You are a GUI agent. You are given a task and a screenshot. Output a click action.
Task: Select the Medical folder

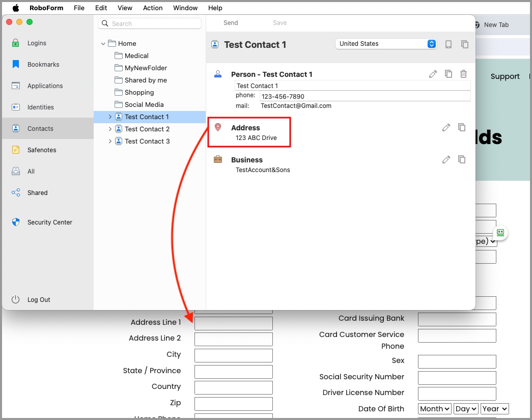[x=136, y=55]
